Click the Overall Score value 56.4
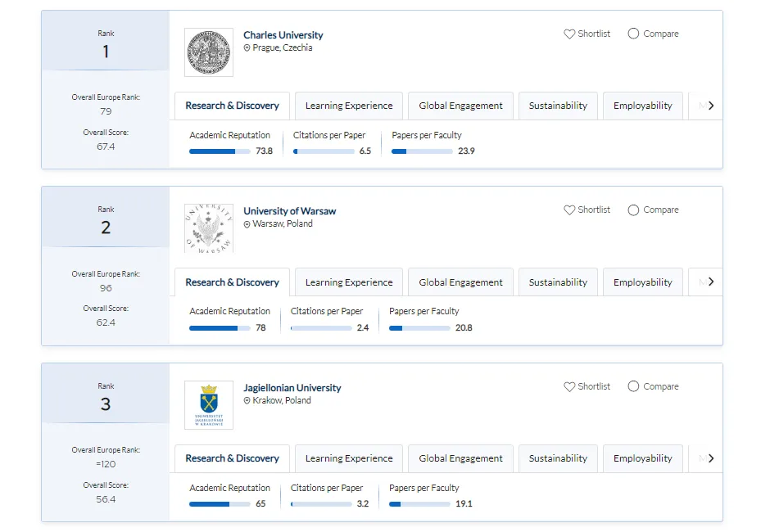The width and height of the screenshot is (761, 532). coord(106,499)
